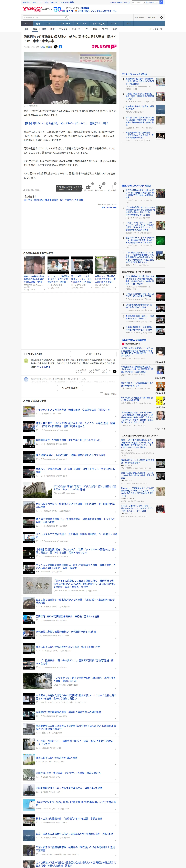Toggle the コメント非表示 checkbox
186x868 pixels.
102,394
